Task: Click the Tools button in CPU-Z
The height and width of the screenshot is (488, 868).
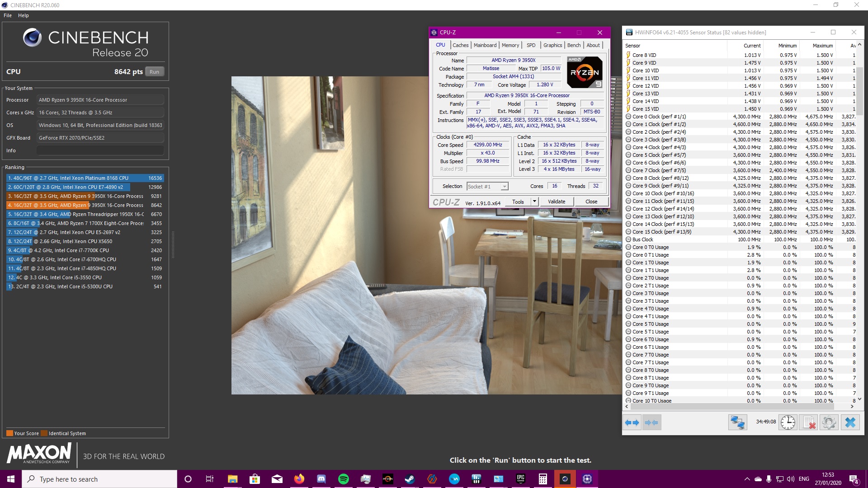Action: 518,202
